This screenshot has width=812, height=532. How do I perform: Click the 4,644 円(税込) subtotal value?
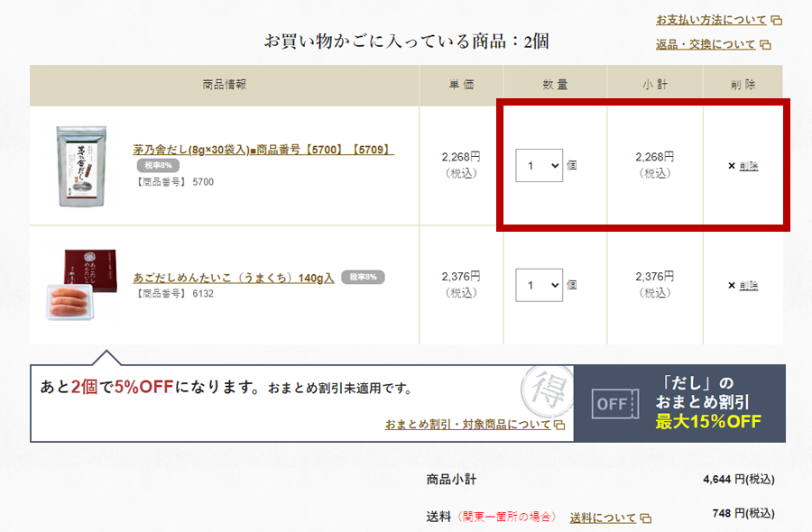click(x=739, y=479)
